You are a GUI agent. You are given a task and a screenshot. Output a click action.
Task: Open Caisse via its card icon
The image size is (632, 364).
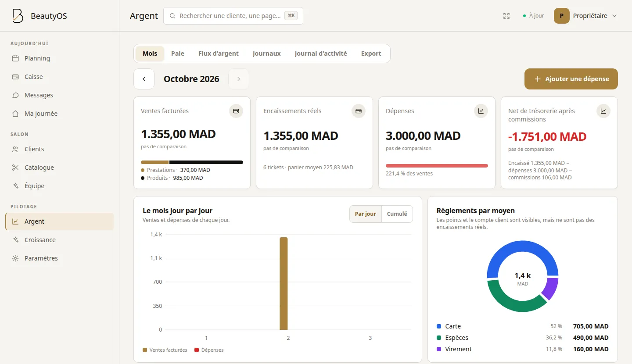(x=15, y=77)
